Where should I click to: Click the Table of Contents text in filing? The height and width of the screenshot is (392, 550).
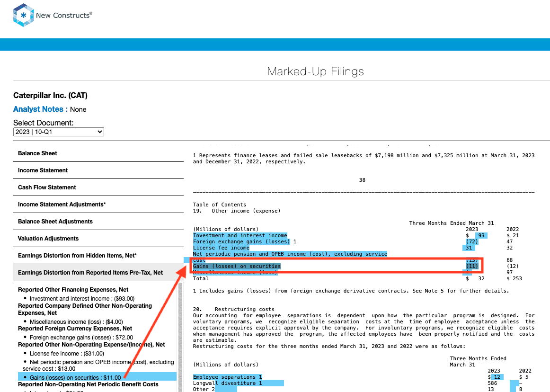220,205
